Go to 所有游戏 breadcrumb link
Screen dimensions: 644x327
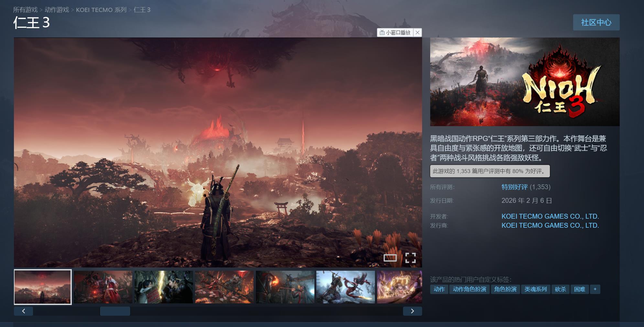click(x=25, y=10)
